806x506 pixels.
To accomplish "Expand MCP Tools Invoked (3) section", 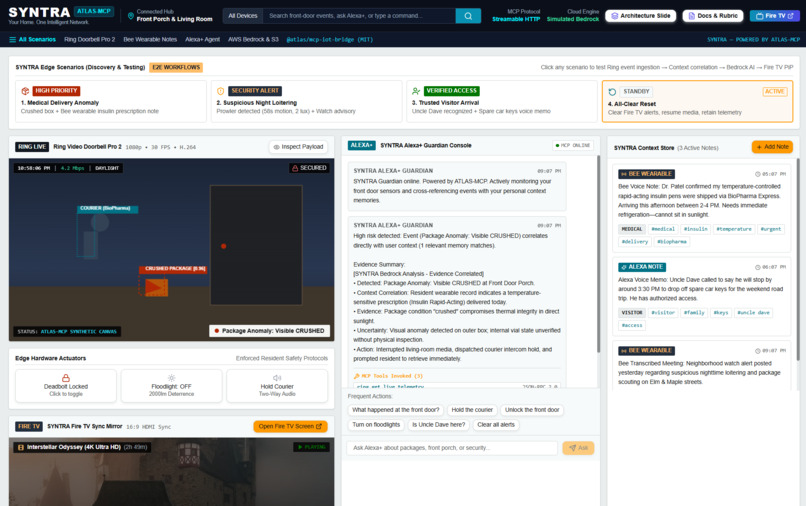I will tap(388, 376).
